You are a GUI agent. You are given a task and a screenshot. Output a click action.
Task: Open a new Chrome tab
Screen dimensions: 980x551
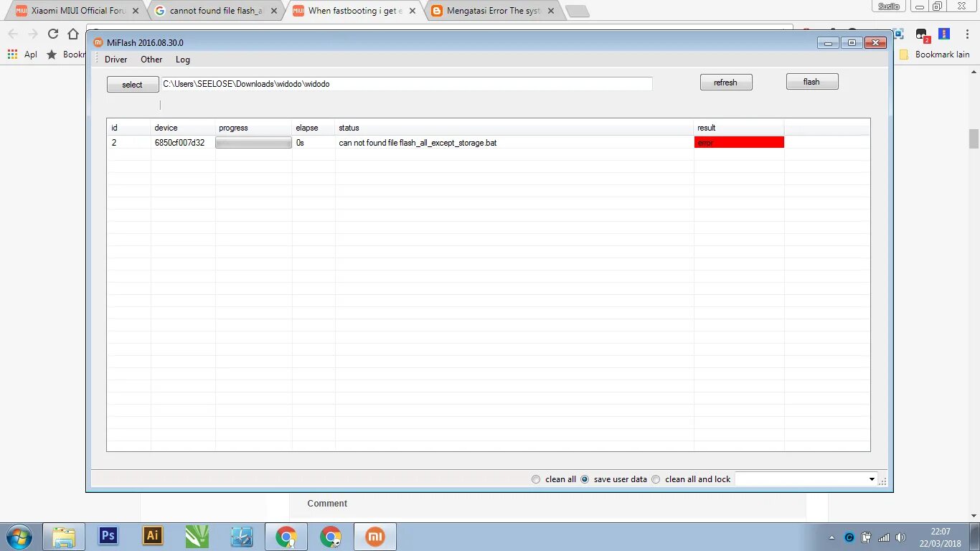[x=578, y=11]
